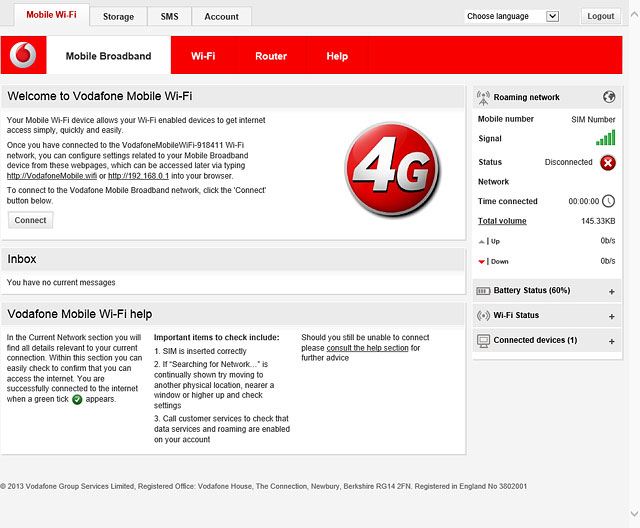Click the upload arrow icon beside Up
Screen dimensions: 640x528
pos(482,242)
